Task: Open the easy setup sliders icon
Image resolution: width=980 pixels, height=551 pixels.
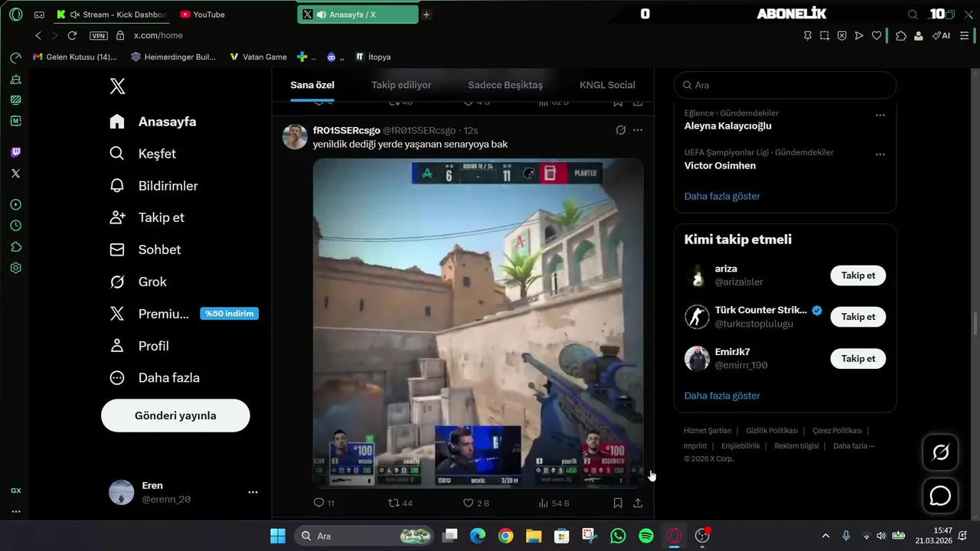Action: tap(965, 35)
